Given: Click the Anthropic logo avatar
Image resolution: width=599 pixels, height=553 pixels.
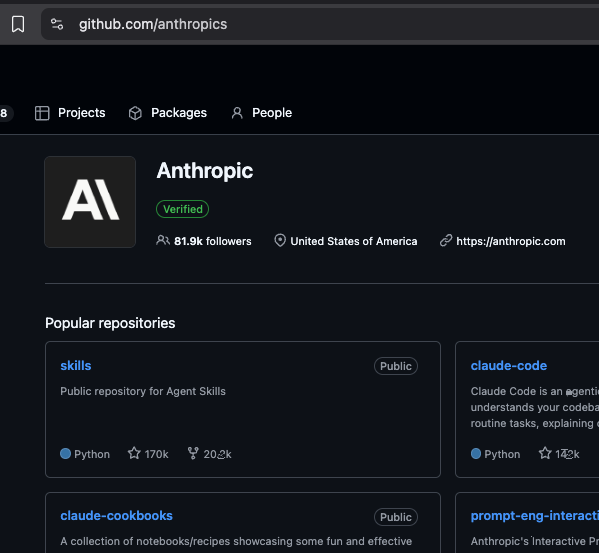Looking at the screenshot, I should point(90,202).
